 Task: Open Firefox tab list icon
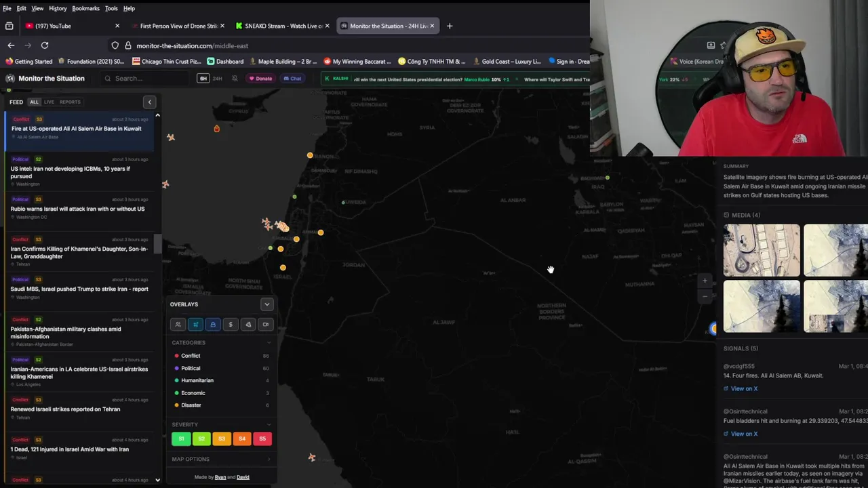pos(9,26)
